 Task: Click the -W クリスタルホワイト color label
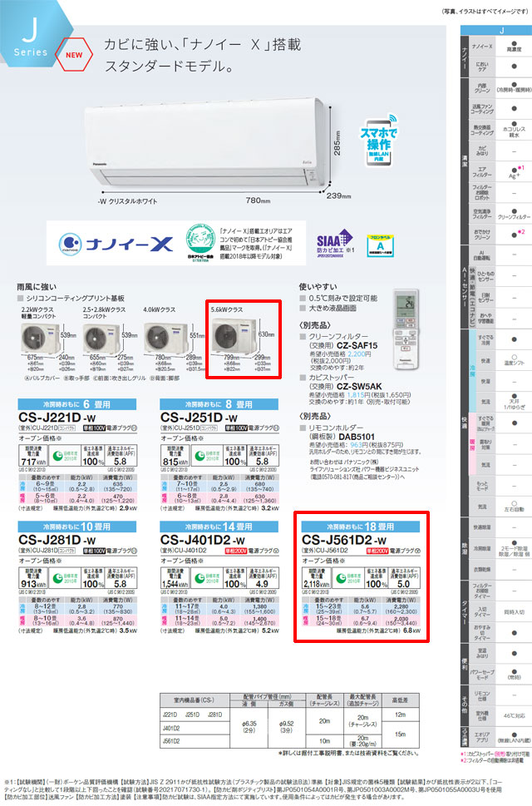click(x=127, y=201)
